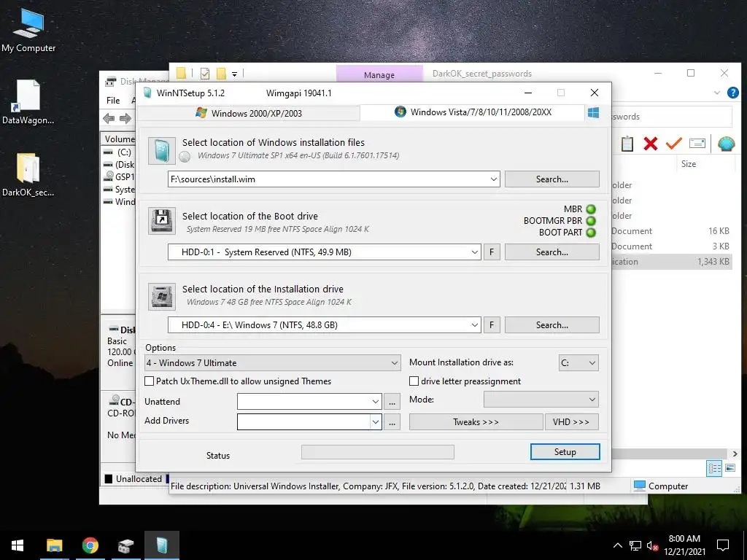Image resolution: width=747 pixels, height=560 pixels.
Task: Click Back arrow in Disk Management toolbar
Action: pos(109,118)
